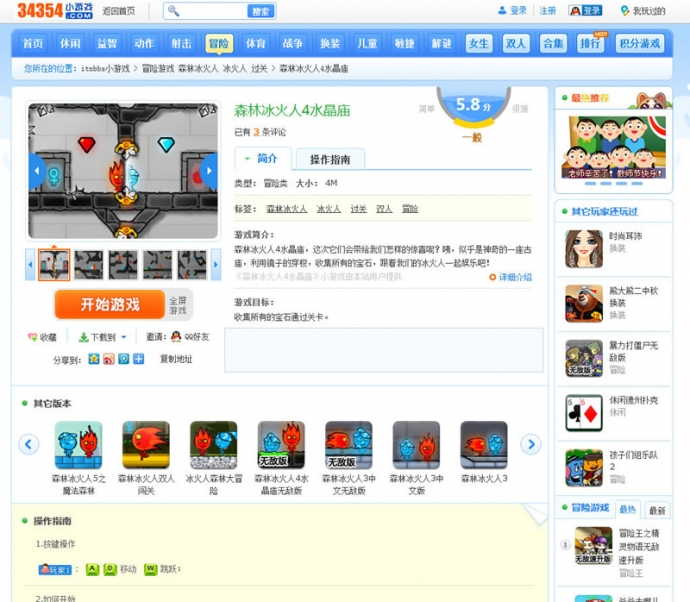The width and height of the screenshot is (690, 602).
Task: Click the 森林冰火人 tag link
Action: coord(286,209)
